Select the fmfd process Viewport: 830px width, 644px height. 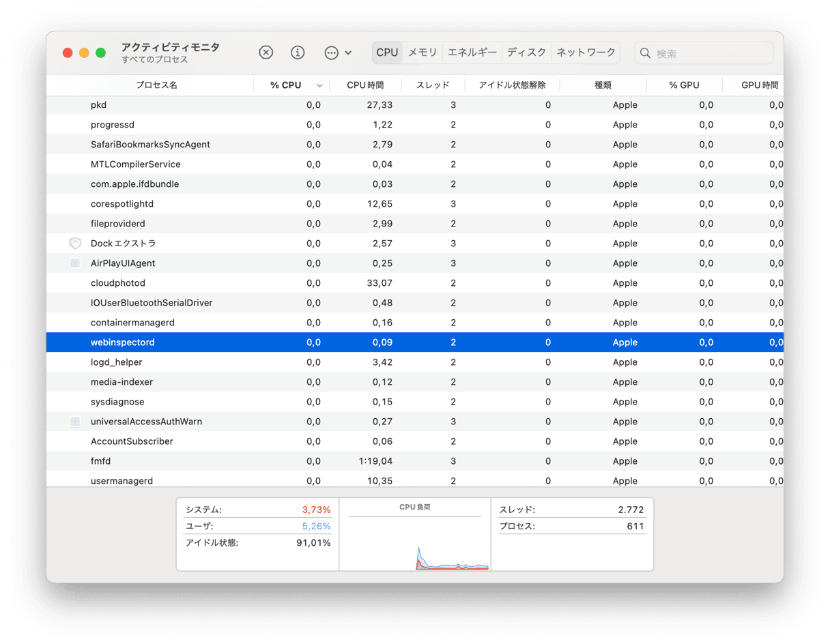tap(100, 461)
